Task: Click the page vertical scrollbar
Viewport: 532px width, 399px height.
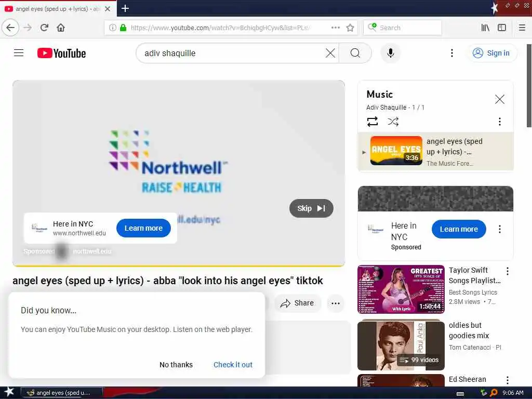Action: point(528,86)
